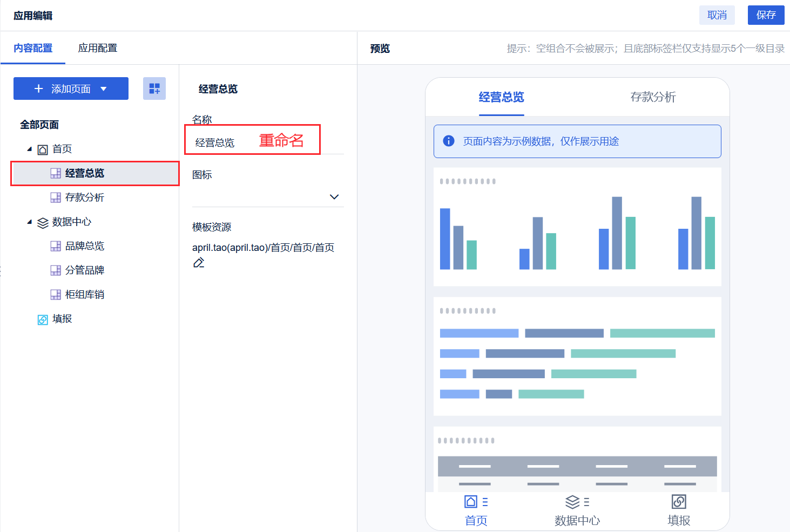
Task: Click the table placeholder thumbnail in preview
Action: coord(577,459)
